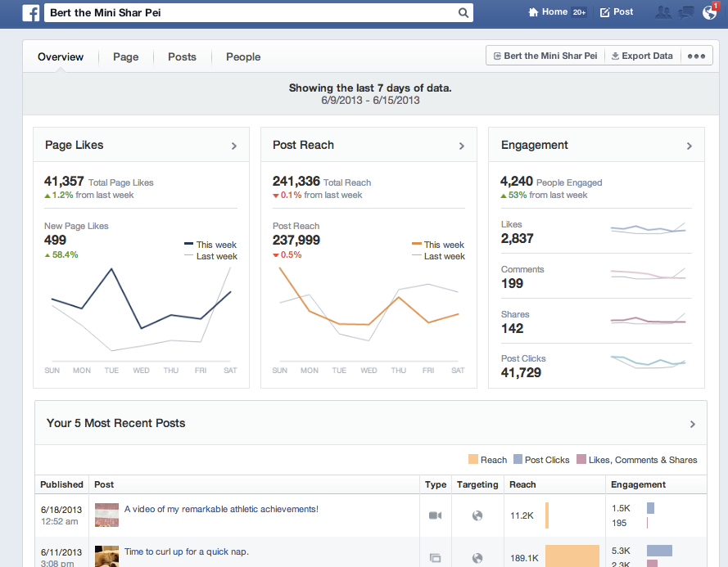728x567 pixels.
Task: Click the Published column header
Action: (x=61, y=484)
